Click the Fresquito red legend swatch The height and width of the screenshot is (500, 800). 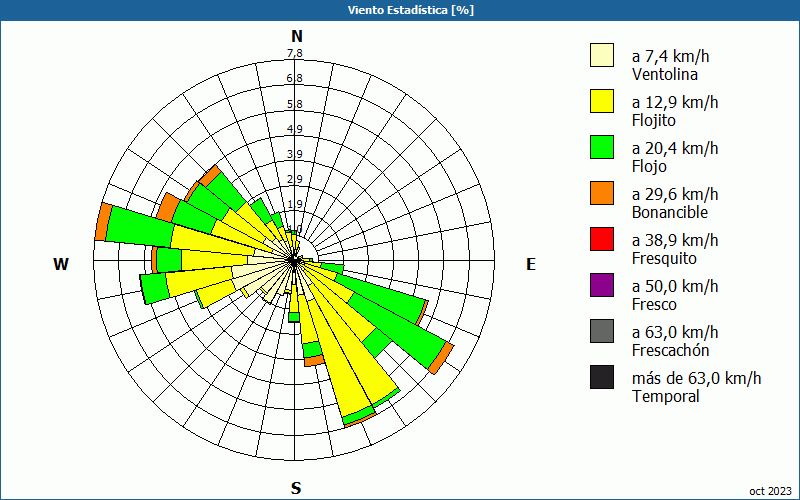pyautogui.click(x=602, y=239)
